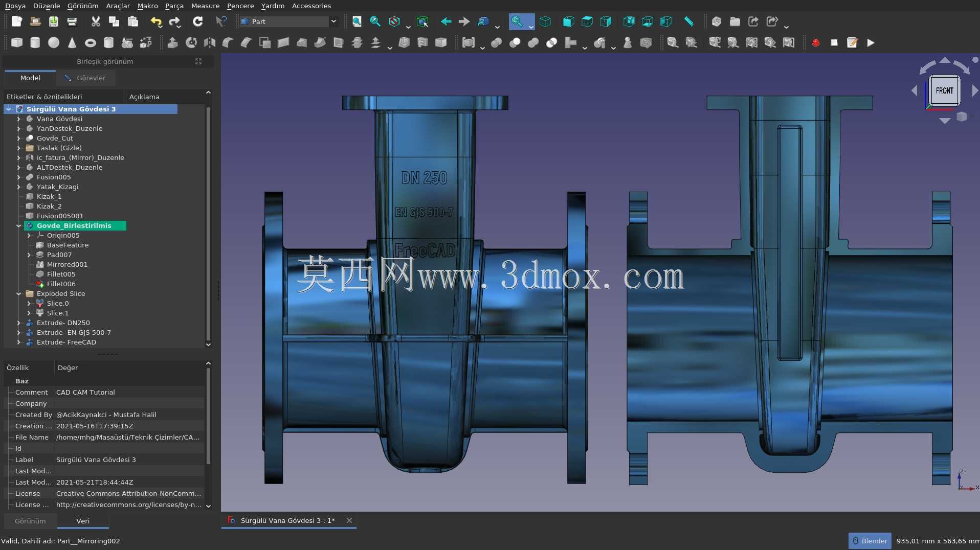Viewport: 980px width, 550px height.
Task: Click the Comment value CAD CAM Tutorial
Action: [x=85, y=392]
